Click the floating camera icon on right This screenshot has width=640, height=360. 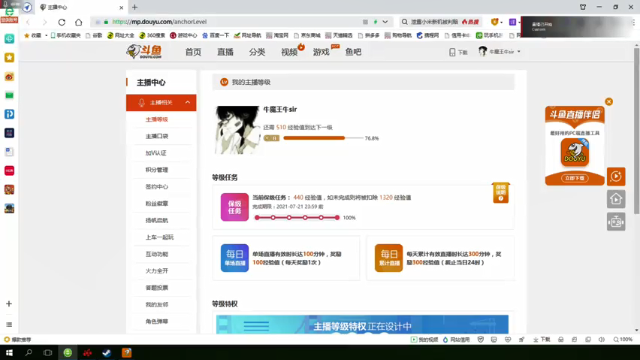pos(616,222)
